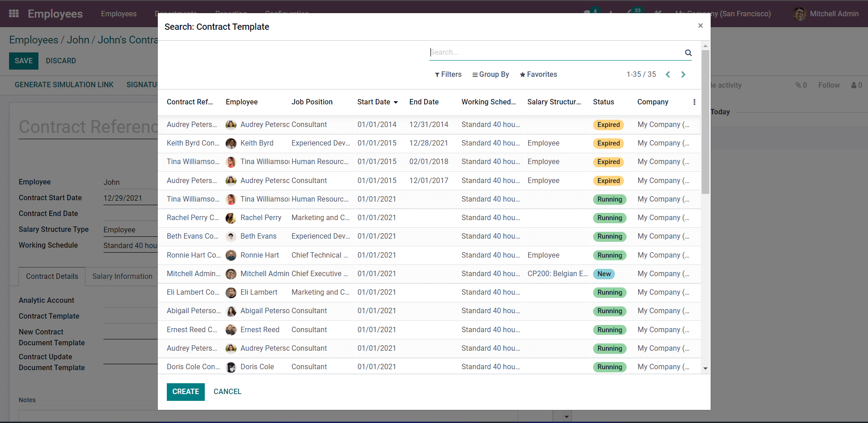868x423 pixels.
Task: Click the Follow button in chatter
Action: click(829, 85)
